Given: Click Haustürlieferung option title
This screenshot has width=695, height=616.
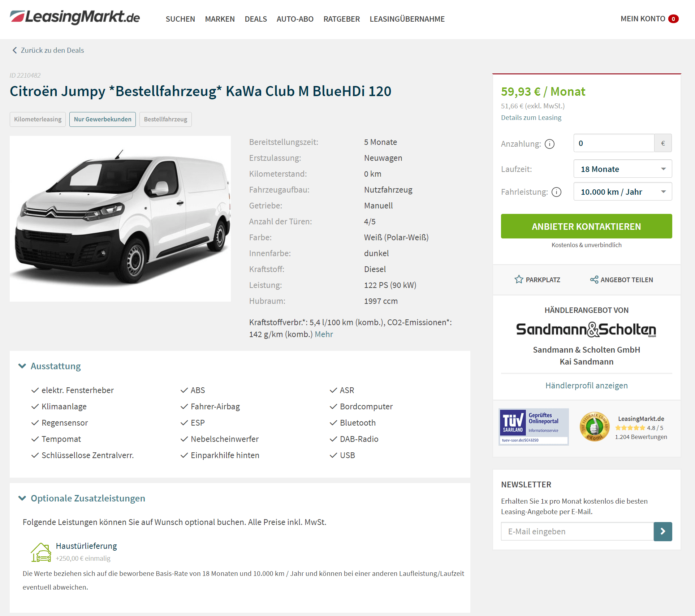Looking at the screenshot, I should (86, 546).
